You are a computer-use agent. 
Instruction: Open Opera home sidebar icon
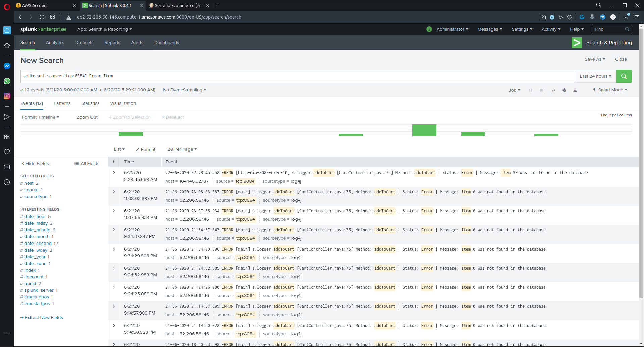[7, 30]
